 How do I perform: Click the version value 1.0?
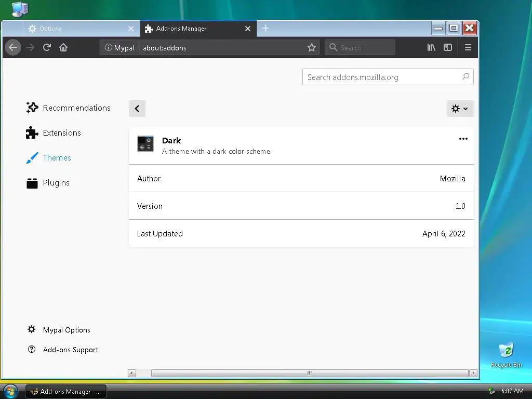[460, 206]
